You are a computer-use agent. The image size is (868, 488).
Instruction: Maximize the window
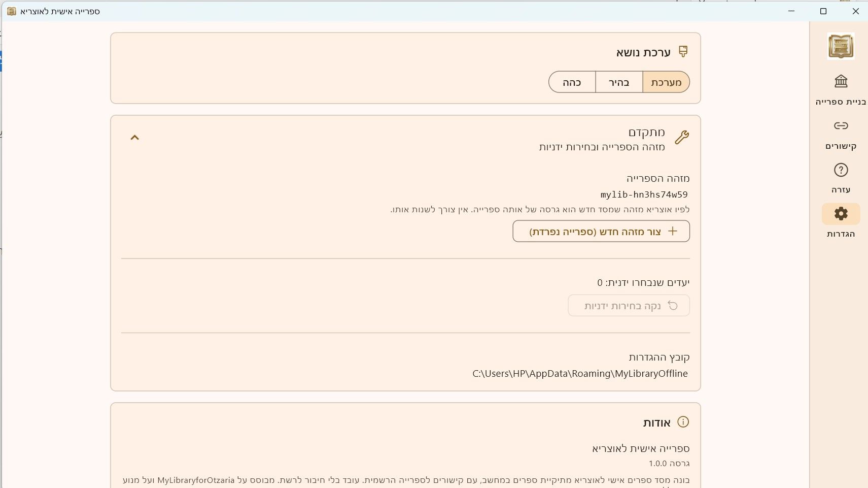pyautogui.click(x=823, y=11)
